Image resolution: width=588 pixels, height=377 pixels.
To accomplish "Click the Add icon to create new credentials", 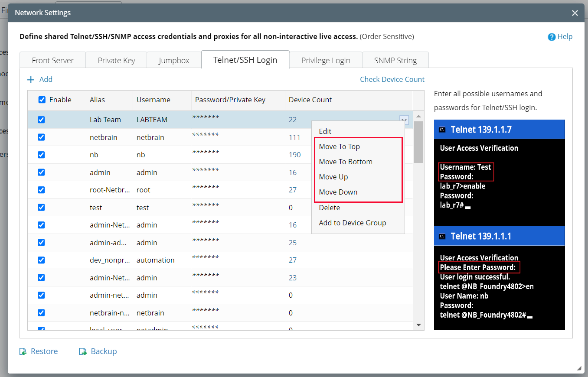I will pyautogui.click(x=40, y=79).
